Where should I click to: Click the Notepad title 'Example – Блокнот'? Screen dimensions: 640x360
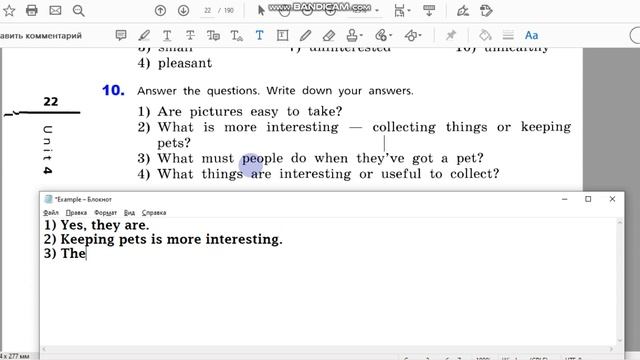(83, 199)
